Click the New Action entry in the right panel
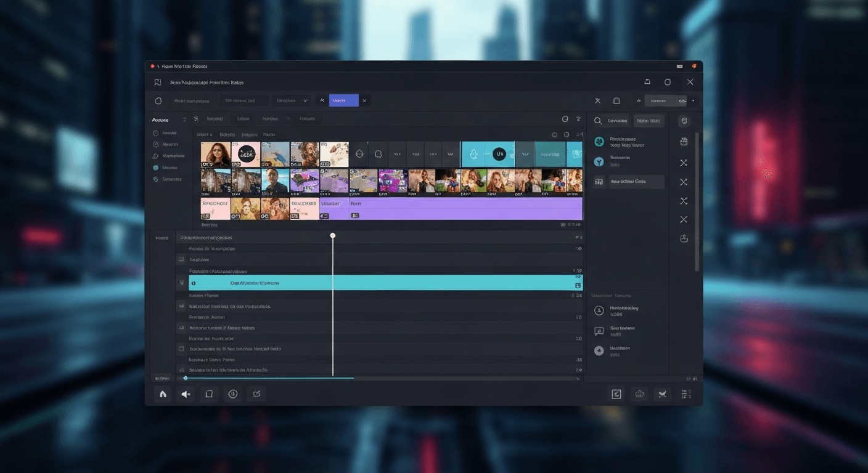868x473 pixels. [x=629, y=182]
